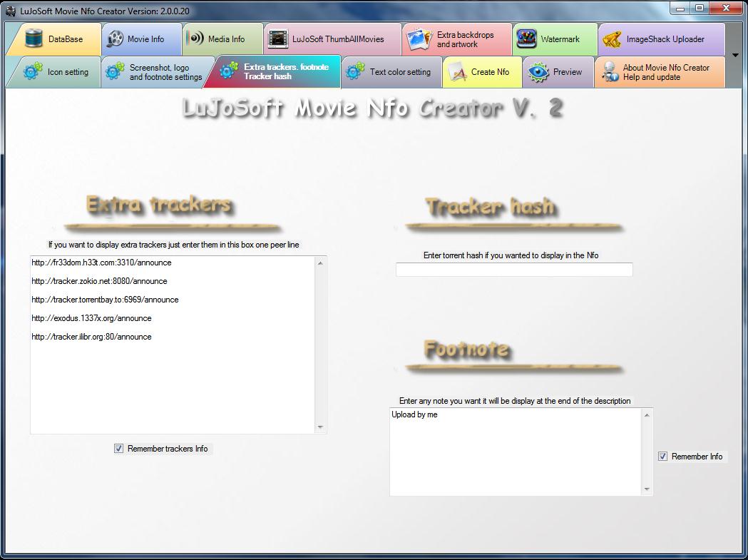Click the Watermark tab icon

[x=526, y=40]
